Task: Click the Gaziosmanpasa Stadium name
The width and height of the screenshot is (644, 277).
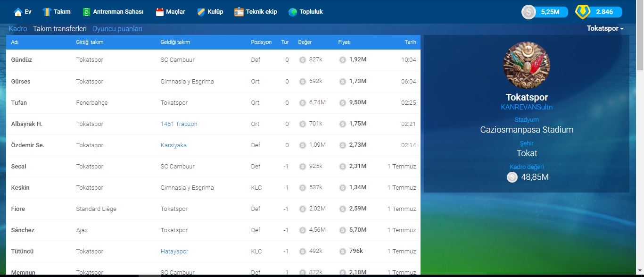Action: 527,129
